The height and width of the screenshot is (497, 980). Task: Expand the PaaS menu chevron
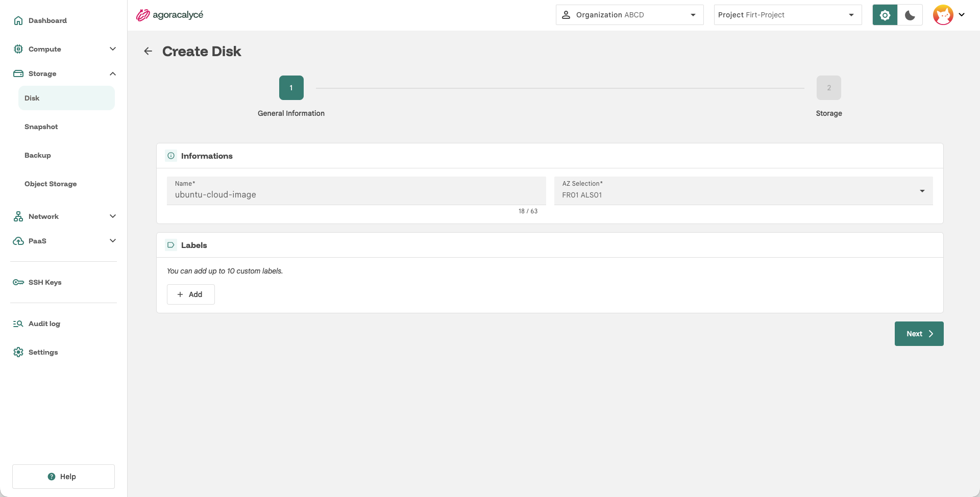(113, 241)
